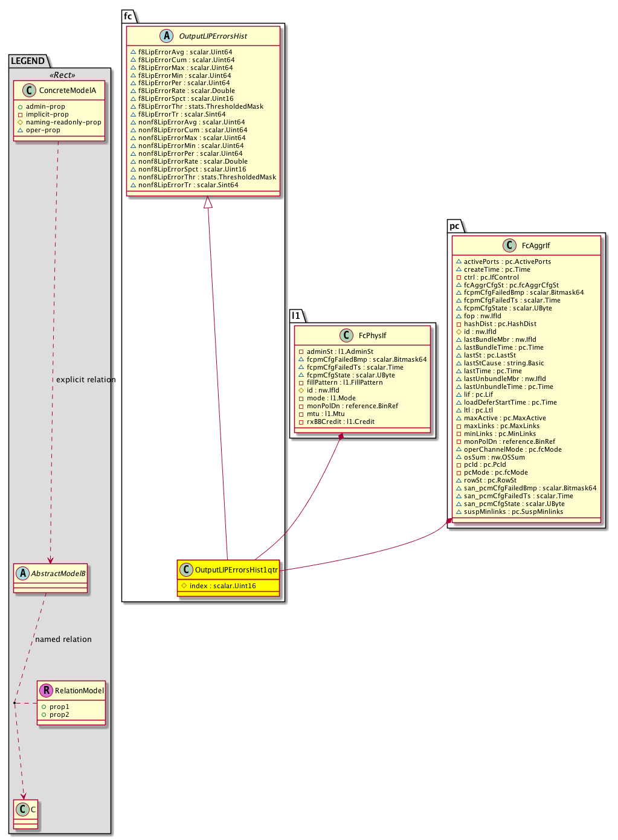
Task: Click the 'C' icon of OutputLIPErrorsHist1qtr
Action: pos(186,569)
